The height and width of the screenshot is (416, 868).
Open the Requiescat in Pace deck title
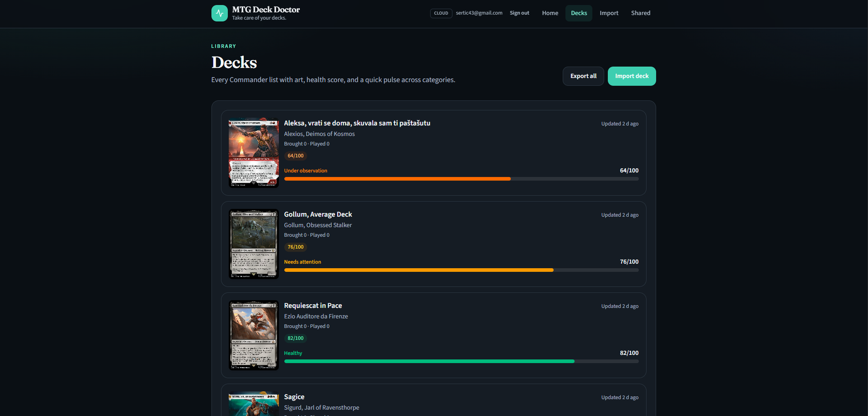313,306
